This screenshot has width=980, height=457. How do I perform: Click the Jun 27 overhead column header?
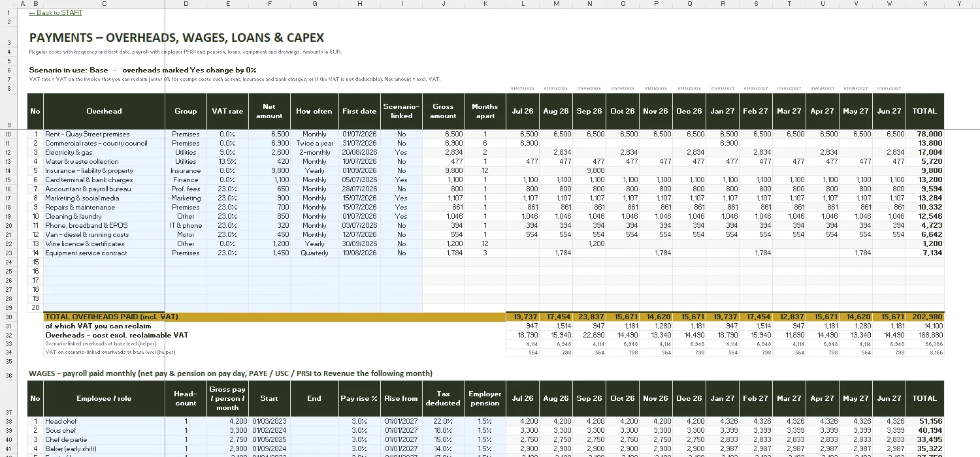click(889, 111)
